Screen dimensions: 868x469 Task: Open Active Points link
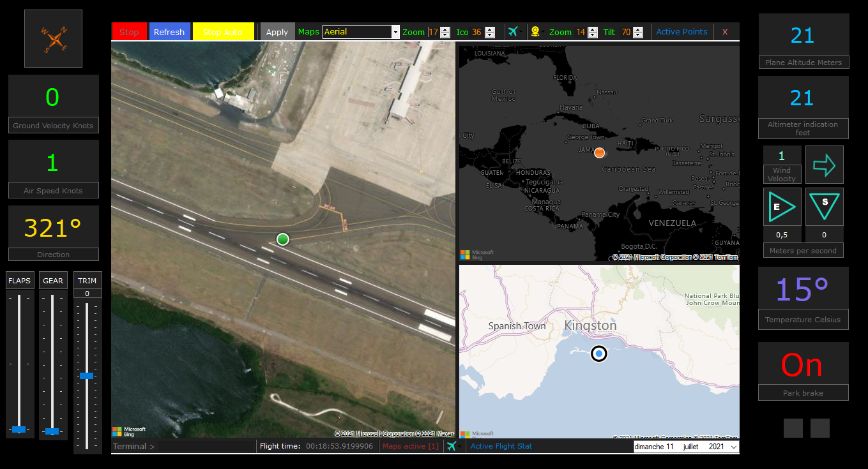click(681, 31)
